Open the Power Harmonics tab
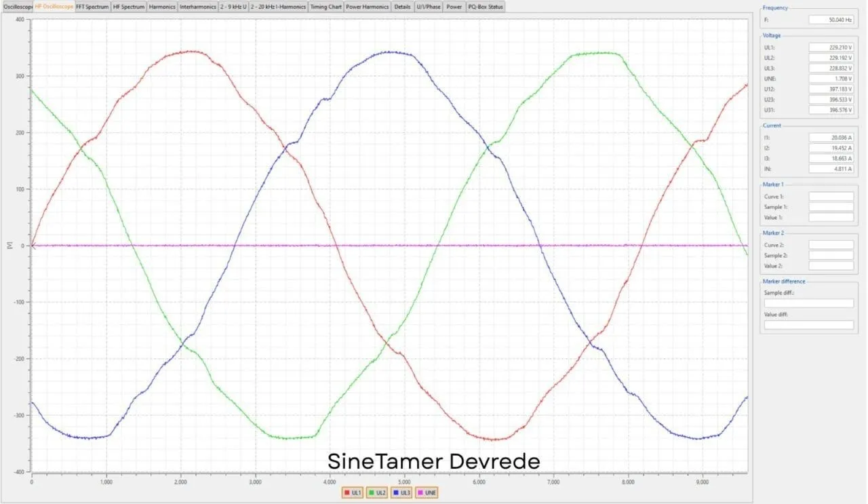 368,7
